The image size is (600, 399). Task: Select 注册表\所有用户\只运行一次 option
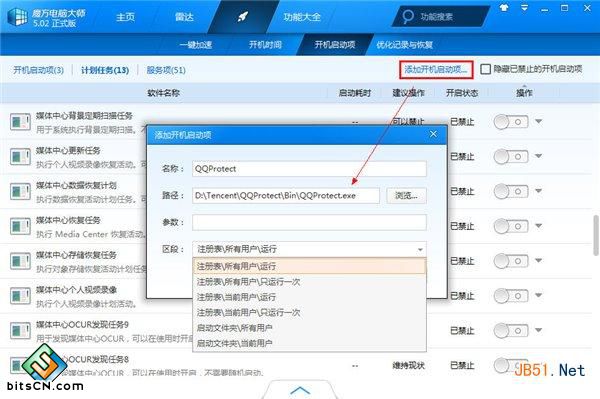[x=309, y=282]
